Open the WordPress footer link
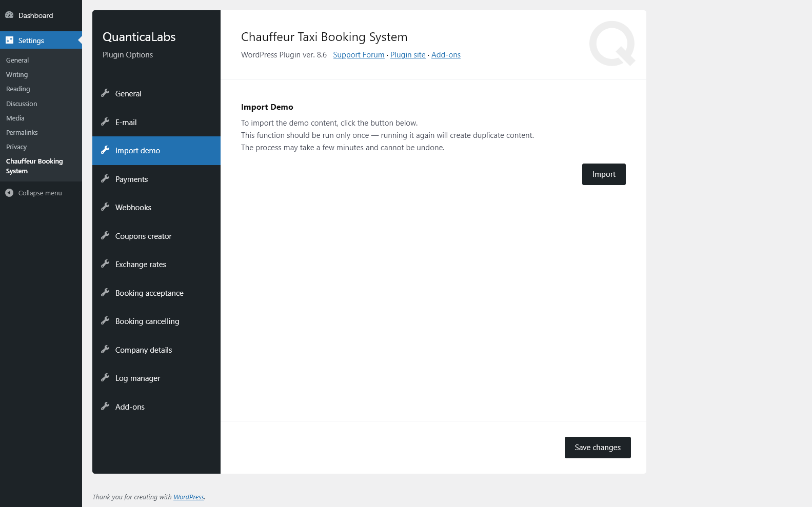Screen dimensions: 812x507 pos(189,497)
